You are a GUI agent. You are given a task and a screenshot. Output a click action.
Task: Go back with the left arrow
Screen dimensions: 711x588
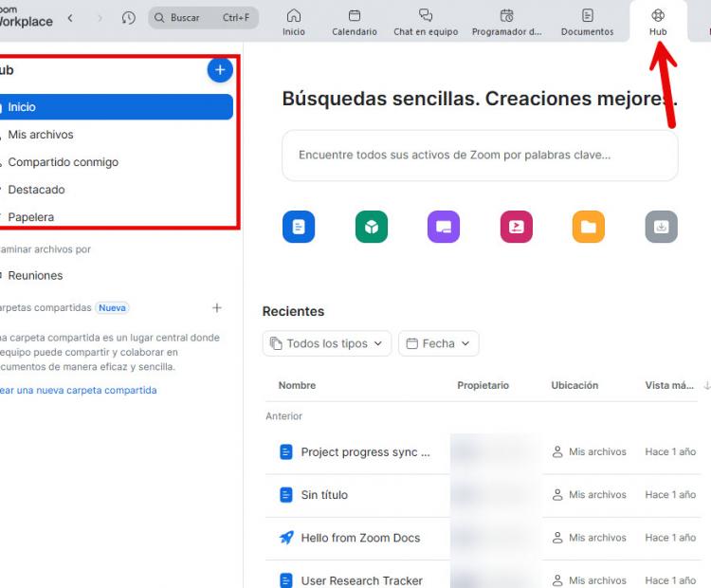[x=70, y=18]
